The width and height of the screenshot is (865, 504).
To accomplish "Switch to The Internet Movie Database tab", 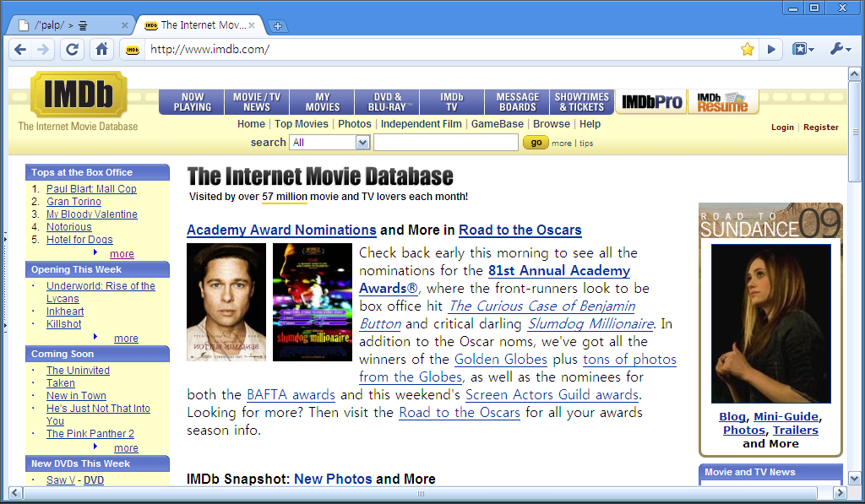I will point(198,25).
